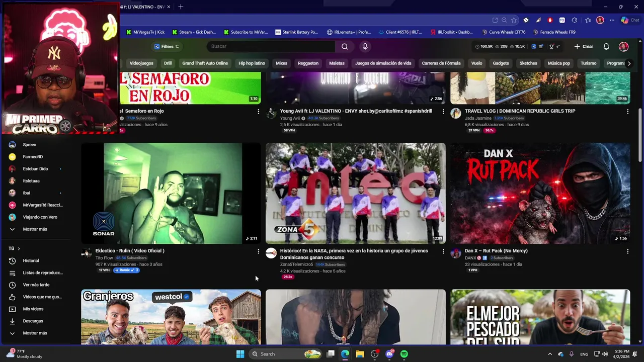Add page to favorites with star icon
The image size is (644, 362).
(514, 20)
